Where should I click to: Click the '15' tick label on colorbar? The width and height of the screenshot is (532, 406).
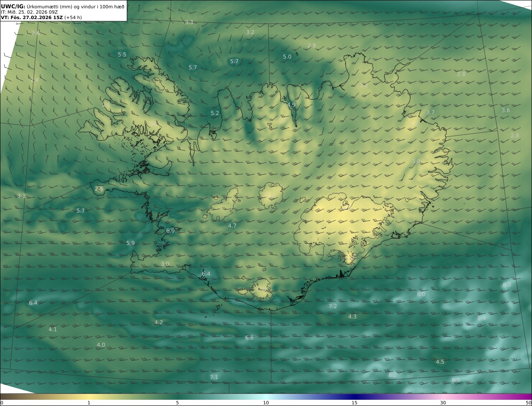pyautogui.click(x=355, y=403)
